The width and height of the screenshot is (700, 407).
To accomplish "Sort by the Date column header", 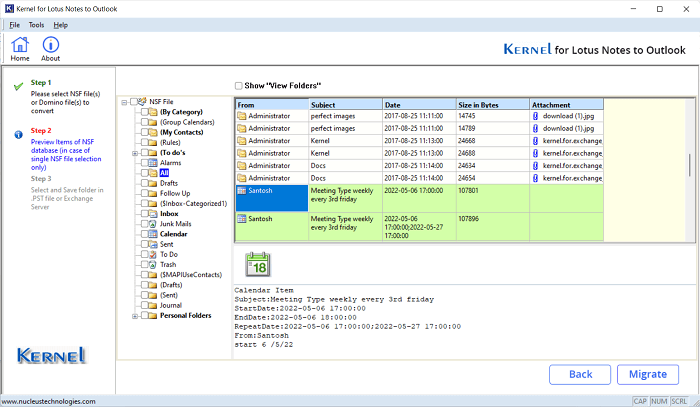I will [x=419, y=104].
